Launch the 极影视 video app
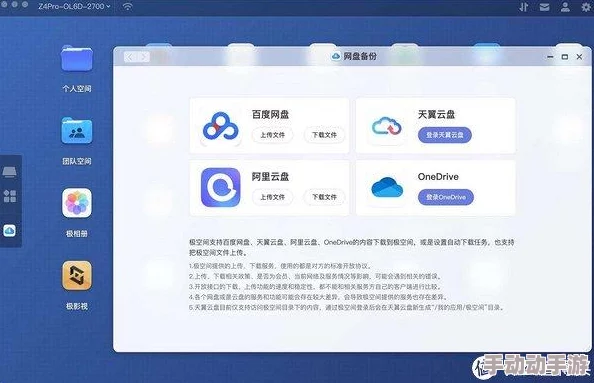This screenshot has height=383, width=594. click(77, 275)
